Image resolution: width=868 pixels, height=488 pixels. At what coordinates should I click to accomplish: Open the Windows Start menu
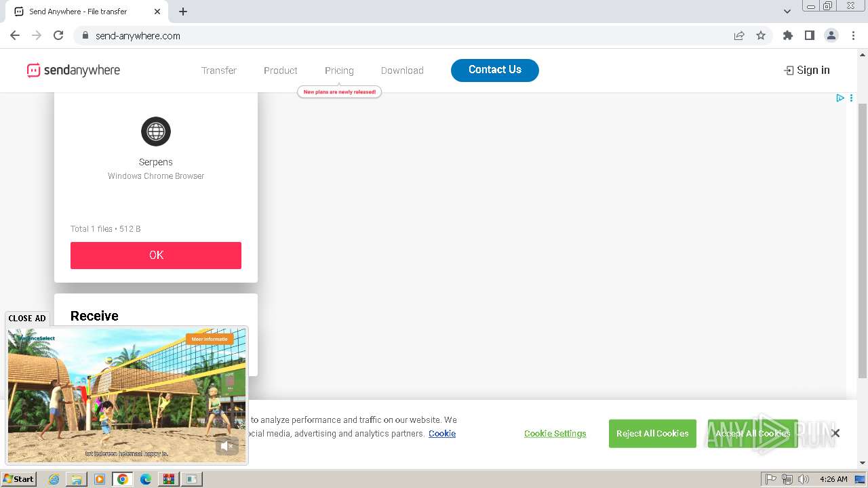(19, 479)
